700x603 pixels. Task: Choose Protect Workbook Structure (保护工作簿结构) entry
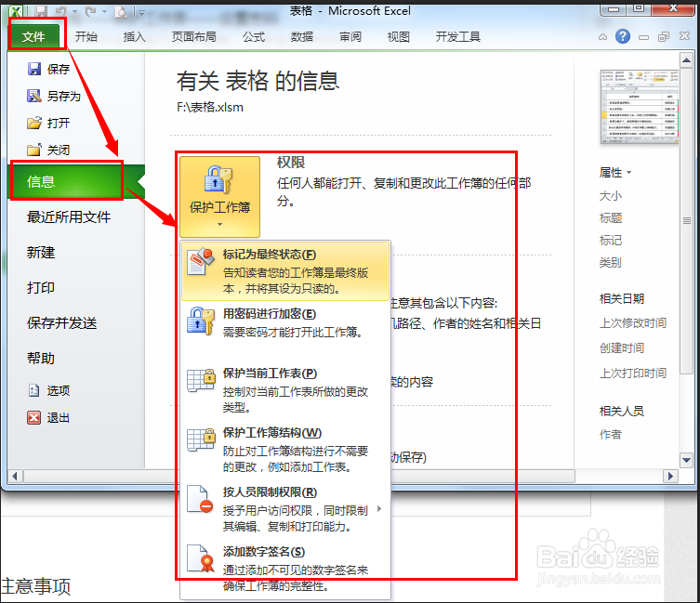(285, 449)
